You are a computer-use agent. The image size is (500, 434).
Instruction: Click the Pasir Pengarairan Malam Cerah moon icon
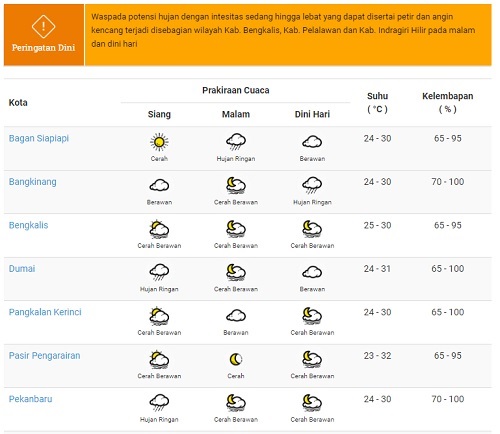click(236, 359)
